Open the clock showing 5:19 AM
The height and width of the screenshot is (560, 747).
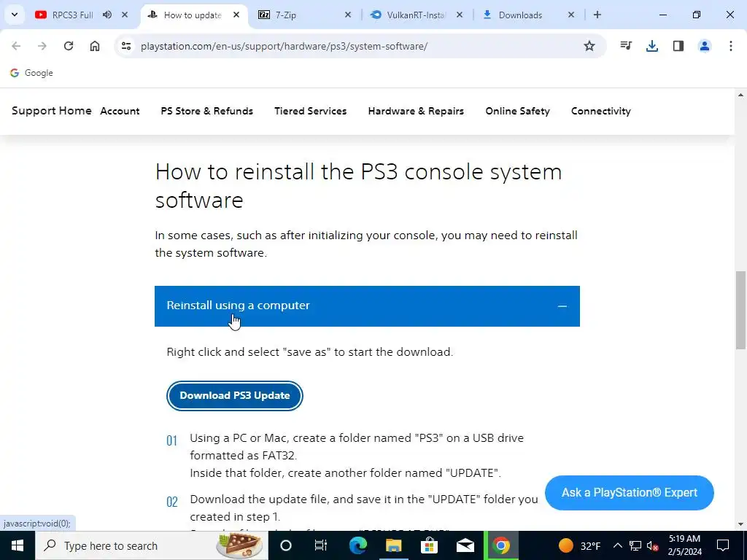tap(684, 545)
